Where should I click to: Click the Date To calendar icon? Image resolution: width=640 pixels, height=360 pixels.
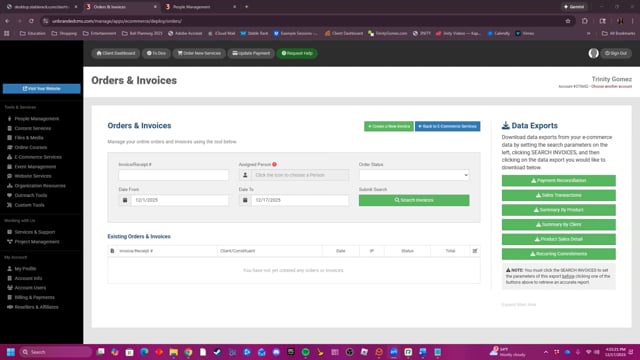tap(245, 200)
